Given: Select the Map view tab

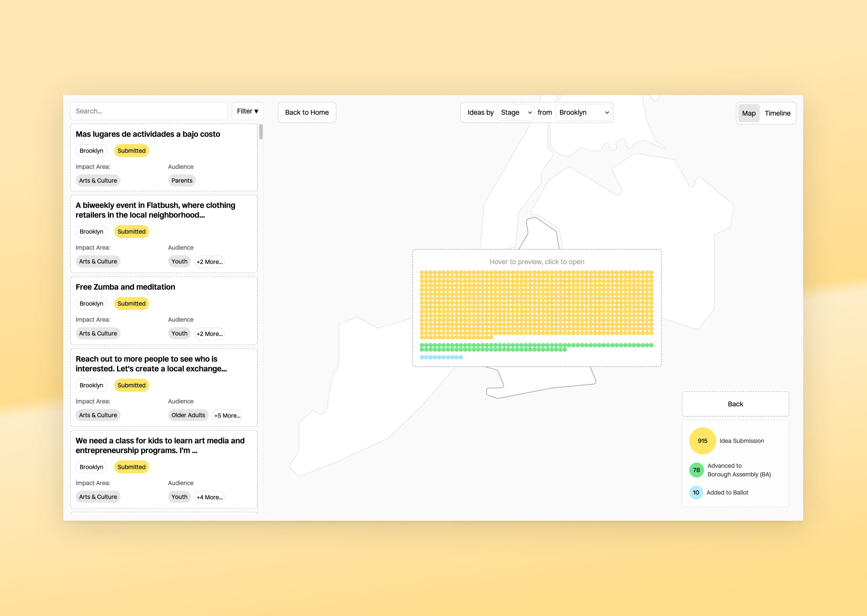Looking at the screenshot, I should coord(749,113).
